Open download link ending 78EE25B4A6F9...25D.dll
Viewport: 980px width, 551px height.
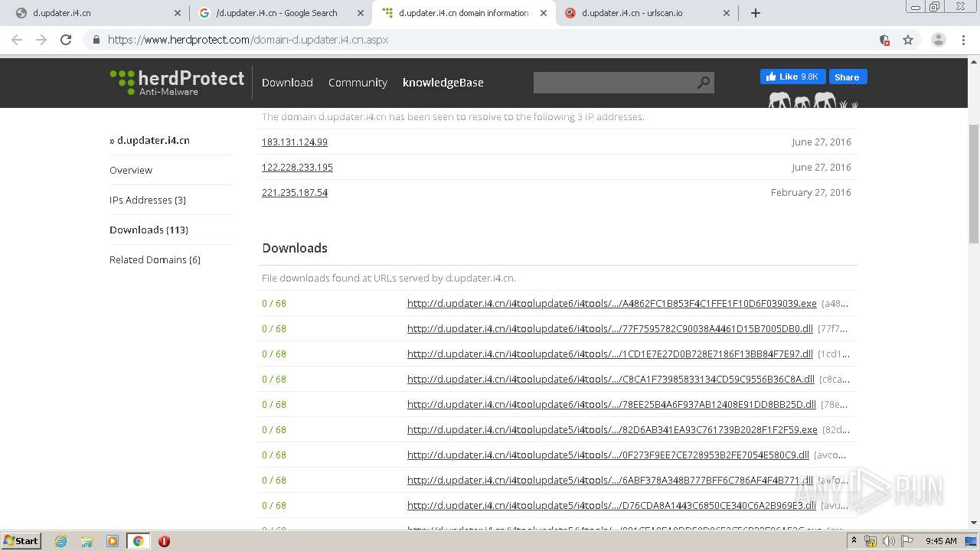[612, 404]
